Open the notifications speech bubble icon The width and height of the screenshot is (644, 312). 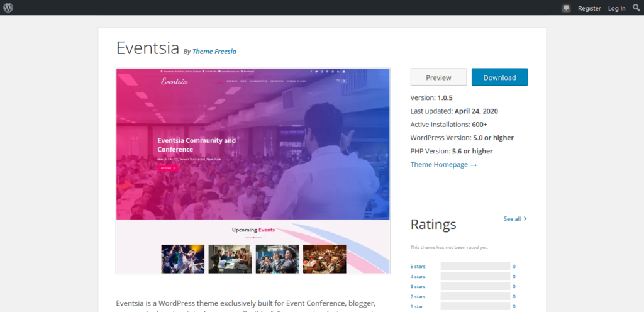click(567, 8)
